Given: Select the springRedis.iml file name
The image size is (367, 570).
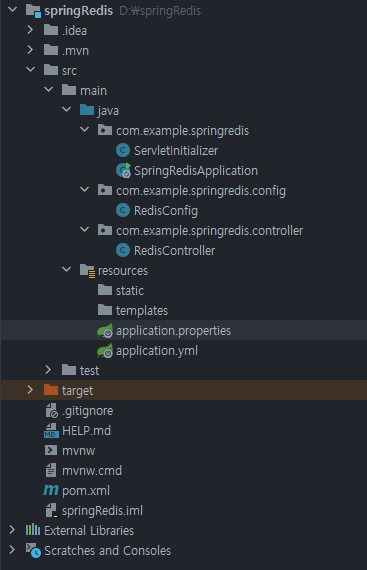Looking at the screenshot, I should coord(102,511).
